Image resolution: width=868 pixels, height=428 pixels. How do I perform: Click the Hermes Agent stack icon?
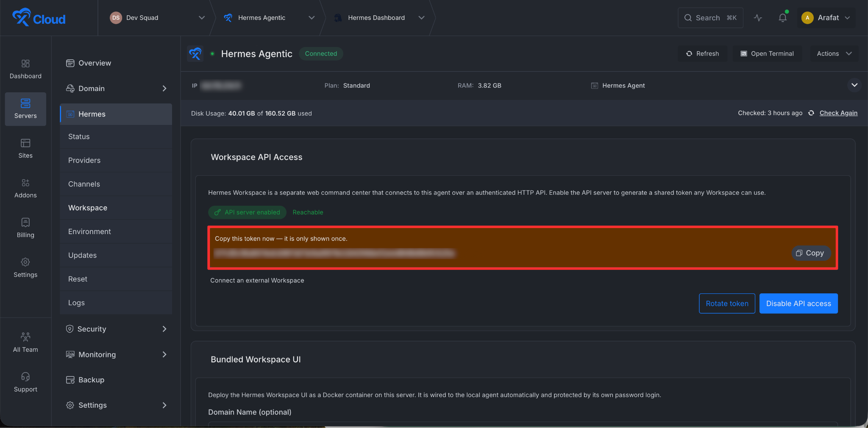tap(595, 86)
